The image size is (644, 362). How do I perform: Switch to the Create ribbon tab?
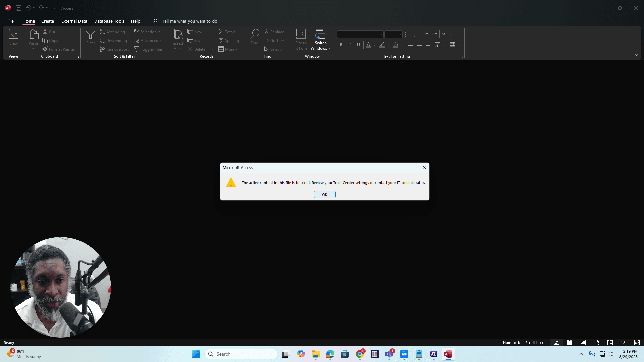point(48,21)
